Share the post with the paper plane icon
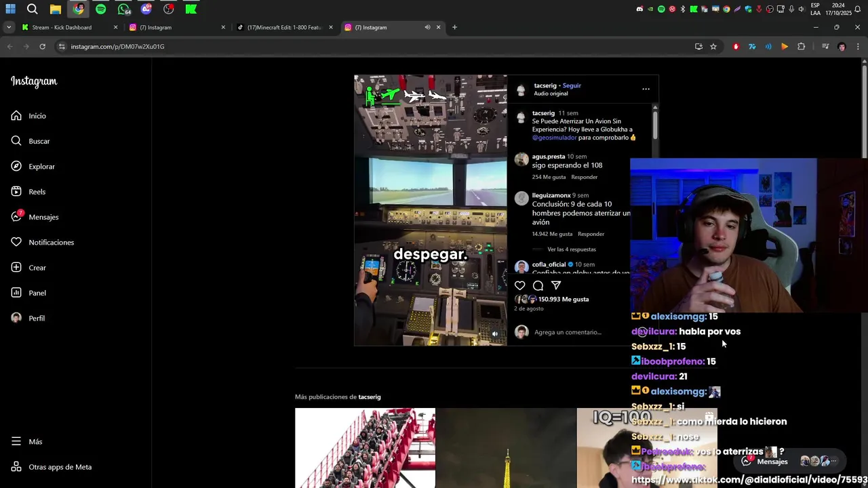Image resolution: width=868 pixels, height=488 pixels. (556, 285)
